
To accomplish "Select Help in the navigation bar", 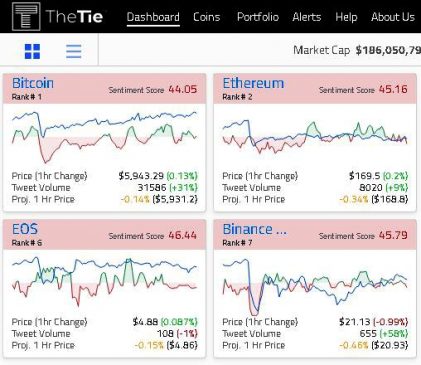I will pyautogui.click(x=346, y=17).
